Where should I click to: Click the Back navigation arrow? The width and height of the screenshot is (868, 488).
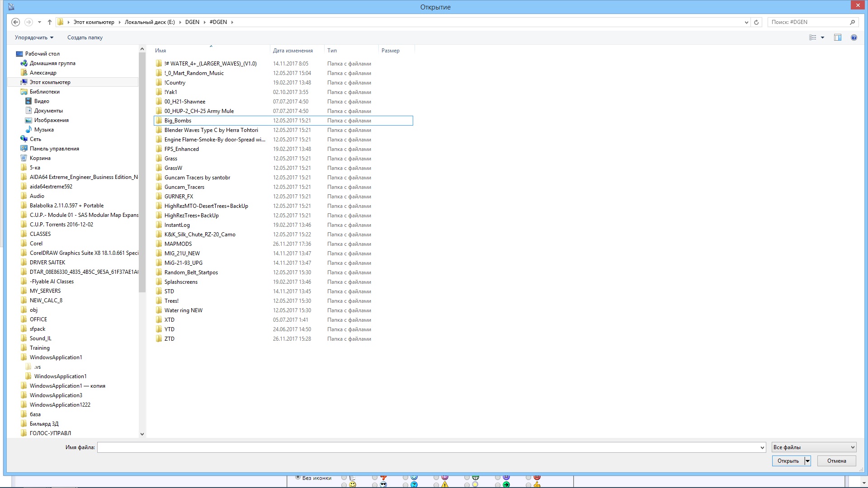coord(15,22)
